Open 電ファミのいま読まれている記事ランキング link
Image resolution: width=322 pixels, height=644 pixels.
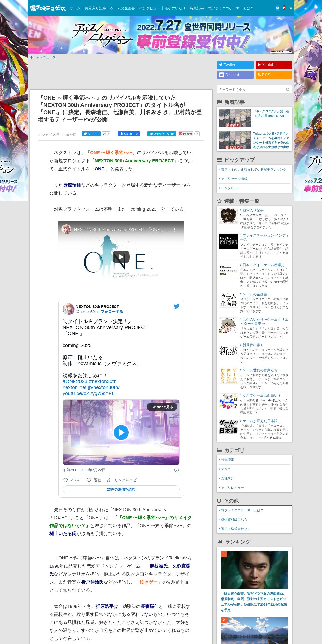[x=254, y=170]
